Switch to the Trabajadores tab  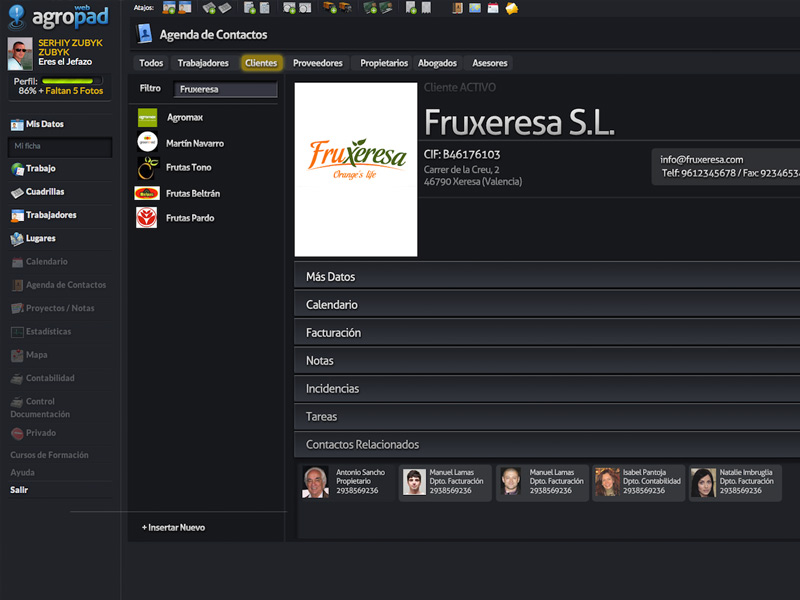(x=203, y=63)
